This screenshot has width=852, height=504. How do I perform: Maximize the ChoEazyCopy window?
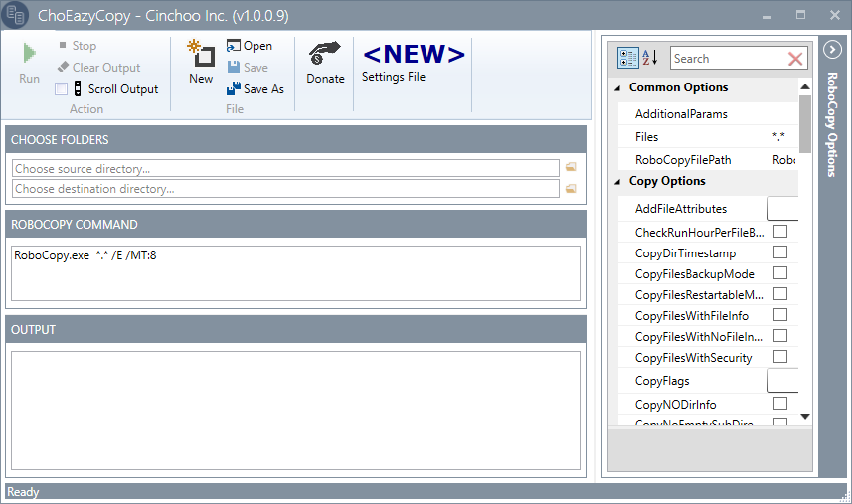801,15
